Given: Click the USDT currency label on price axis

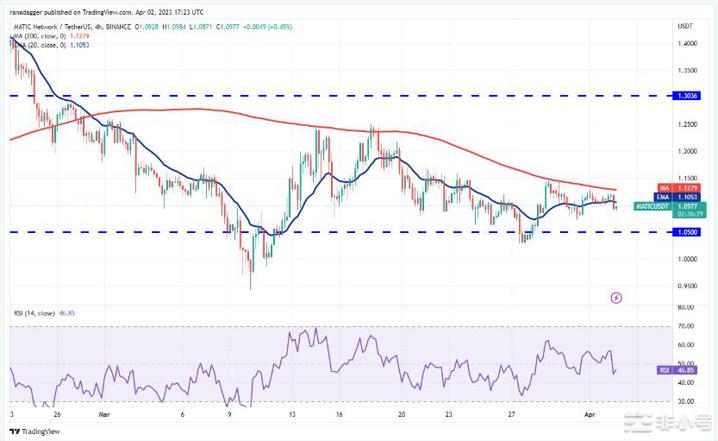Looking at the screenshot, I should pyautogui.click(x=685, y=25).
